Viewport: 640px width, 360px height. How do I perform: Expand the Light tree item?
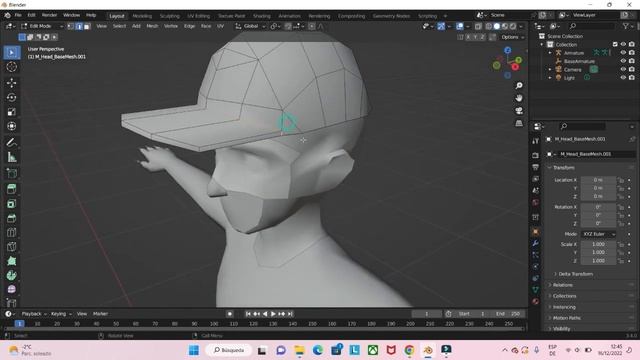(x=550, y=78)
